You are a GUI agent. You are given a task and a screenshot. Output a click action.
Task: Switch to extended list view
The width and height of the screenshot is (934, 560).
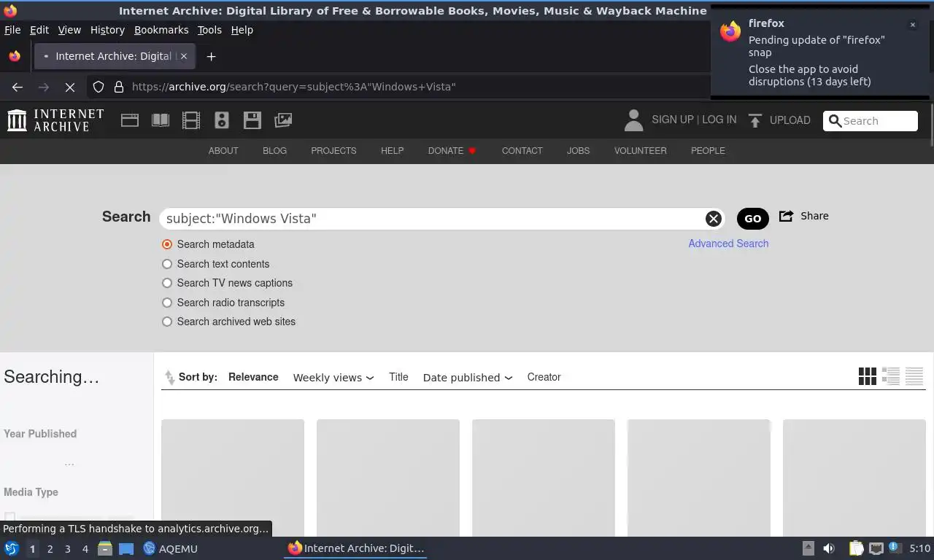[x=891, y=376]
